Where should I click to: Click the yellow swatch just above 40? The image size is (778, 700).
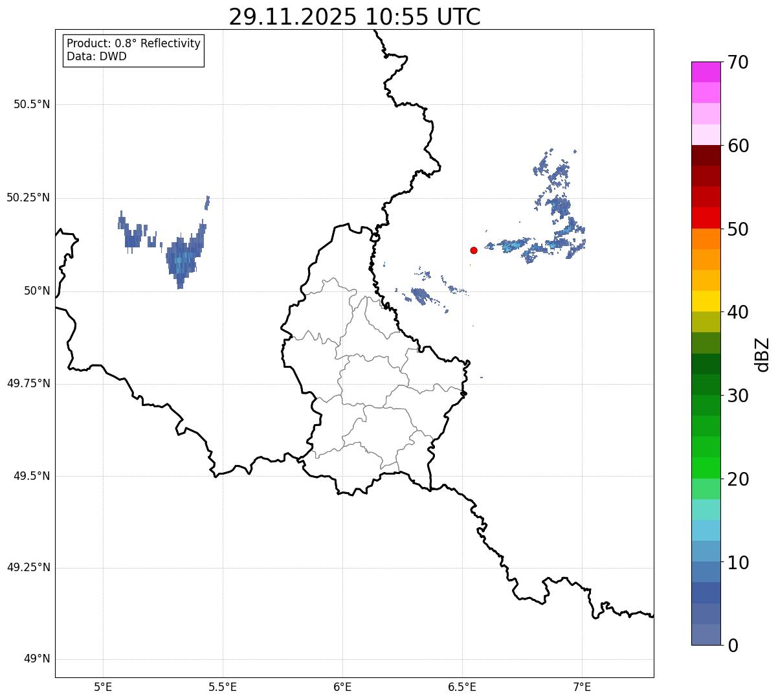pos(706,301)
